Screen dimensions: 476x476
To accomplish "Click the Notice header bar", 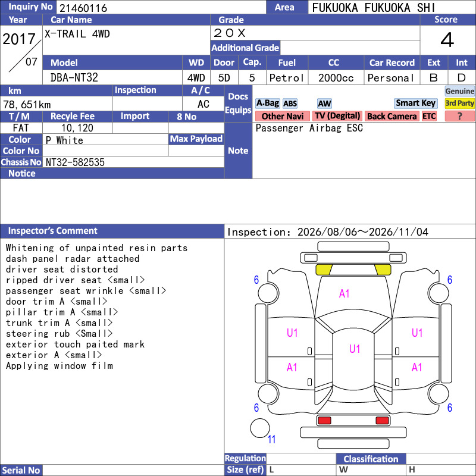I will [112, 173].
